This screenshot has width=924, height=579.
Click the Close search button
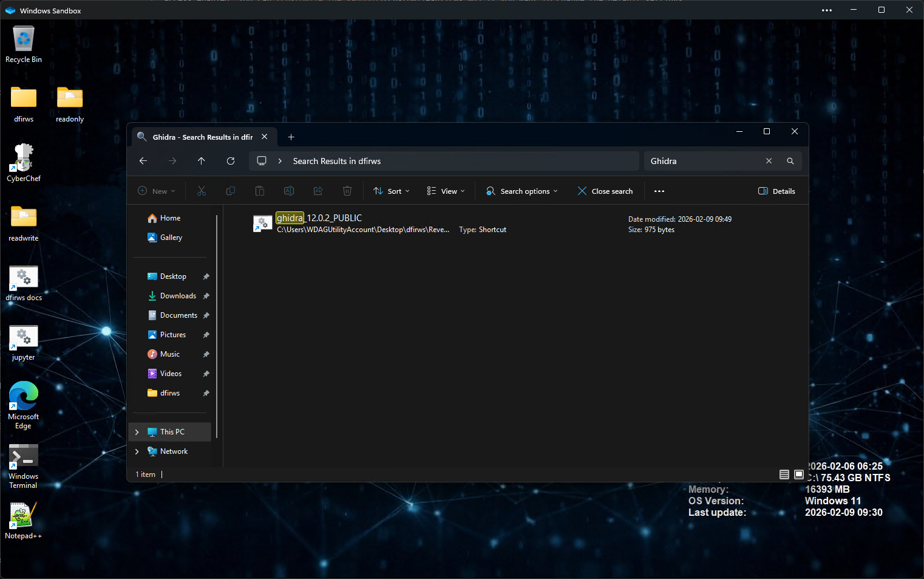(605, 191)
